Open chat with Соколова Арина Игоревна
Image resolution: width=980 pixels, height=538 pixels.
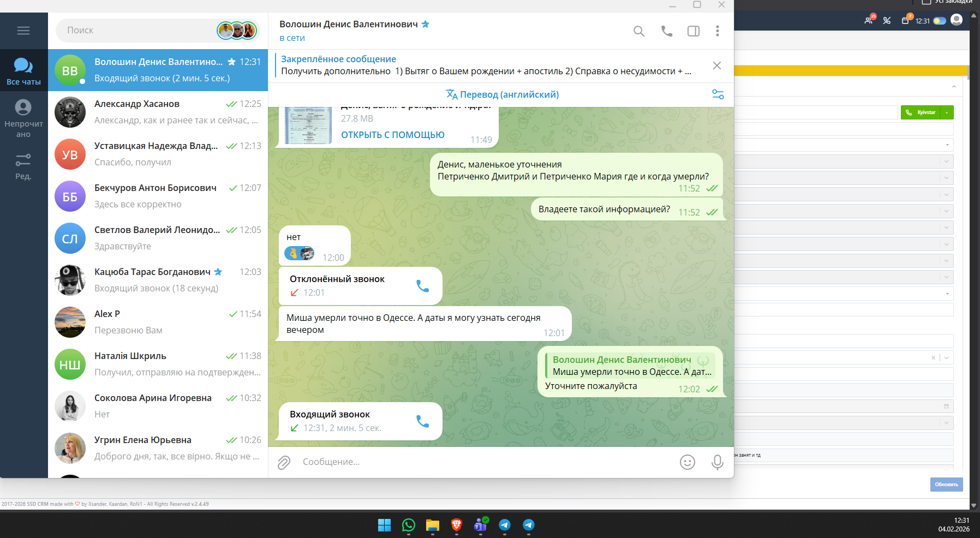tap(158, 406)
